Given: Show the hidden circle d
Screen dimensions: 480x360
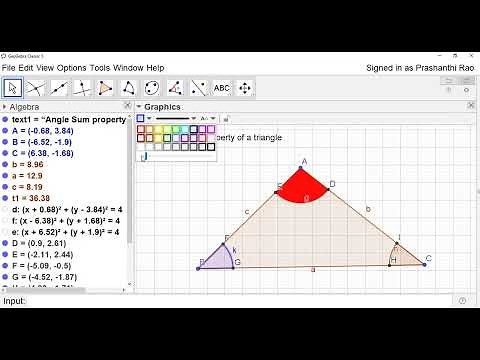Looking at the screenshot, I should 5,209.
